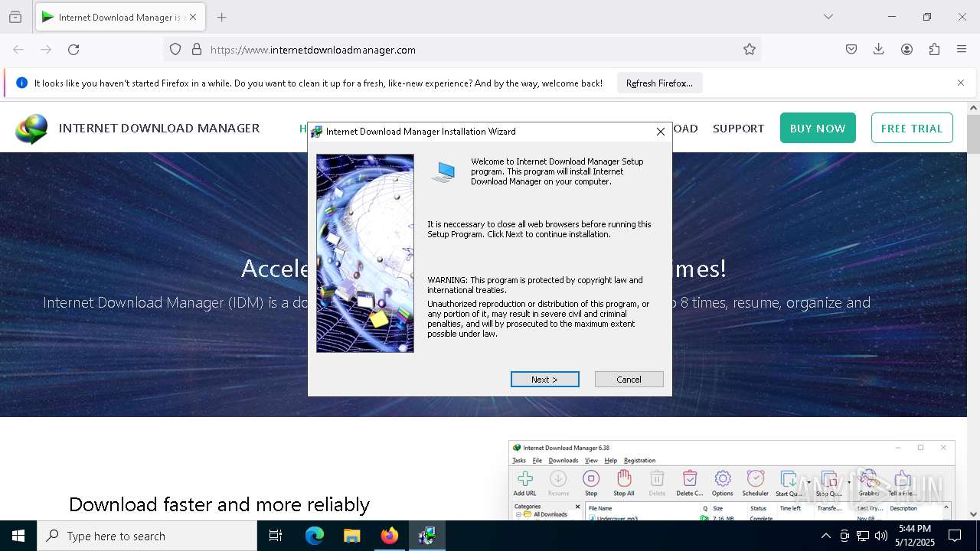Screen dimensions: 980x551
Task: Go forward to the next page
Action: (46, 49)
